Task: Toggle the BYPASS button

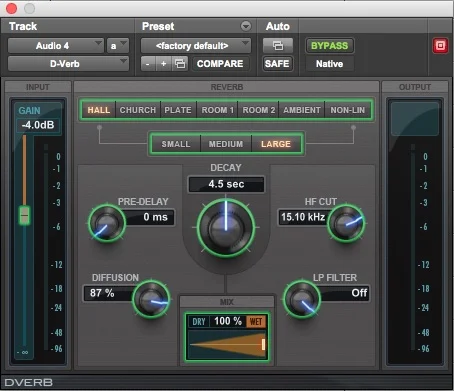Action: pyautogui.click(x=329, y=46)
